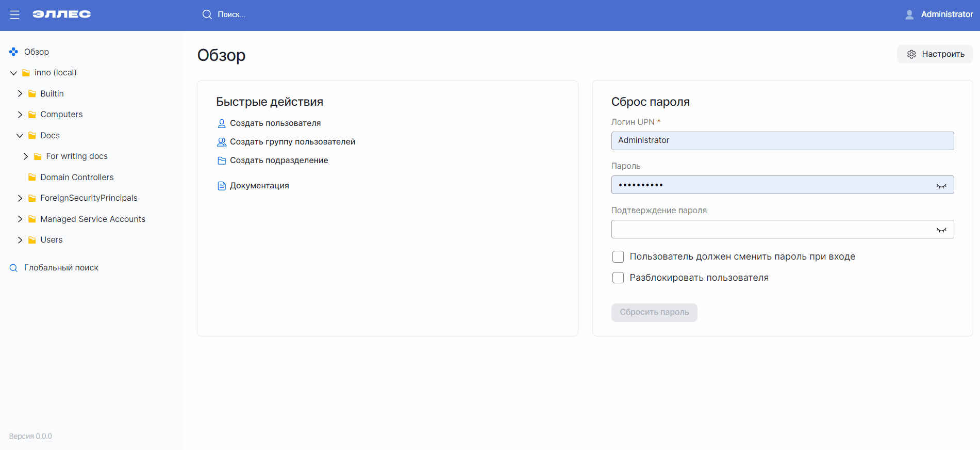Click the ЭЛЛЕС logo

point(61,14)
